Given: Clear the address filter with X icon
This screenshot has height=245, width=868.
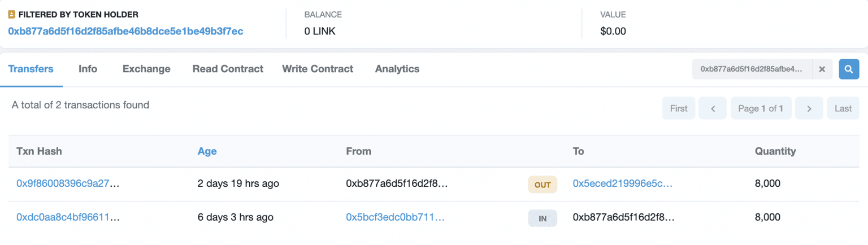Looking at the screenshot, I should coord(822,69).
